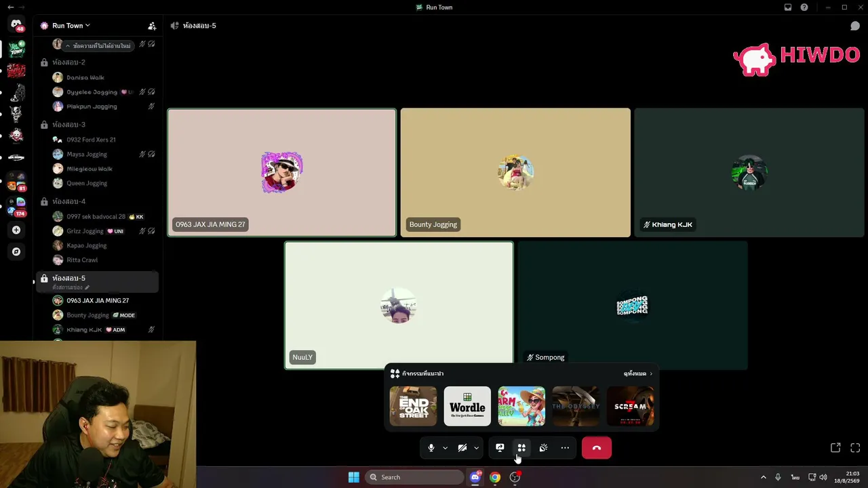Open Discord direct messages home icon
This screenshot has height=488, width=868.
[x=16, y=24]
